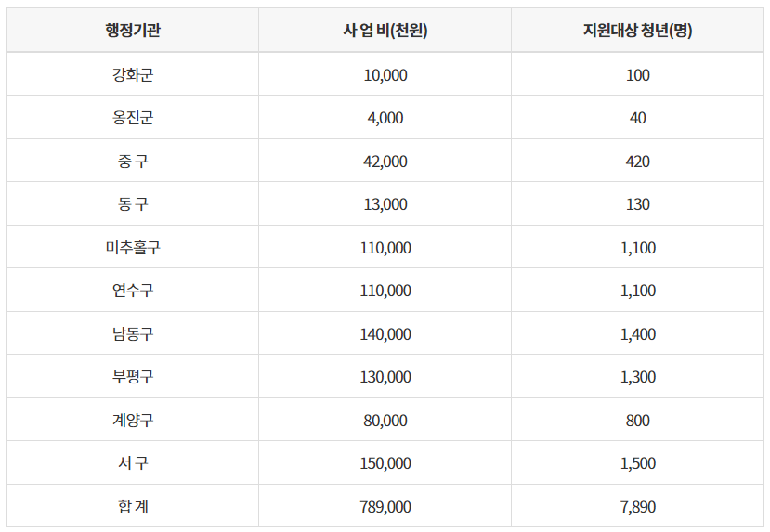Click the 80,000 budget value for 계양구
770x532 pixels.
pos(385,421)
